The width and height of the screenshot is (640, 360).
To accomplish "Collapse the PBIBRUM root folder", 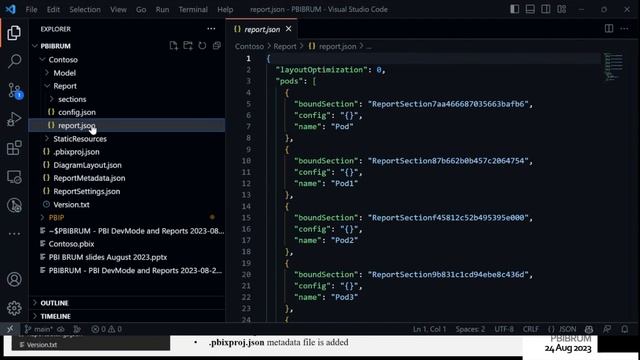I will click(56, 46).
